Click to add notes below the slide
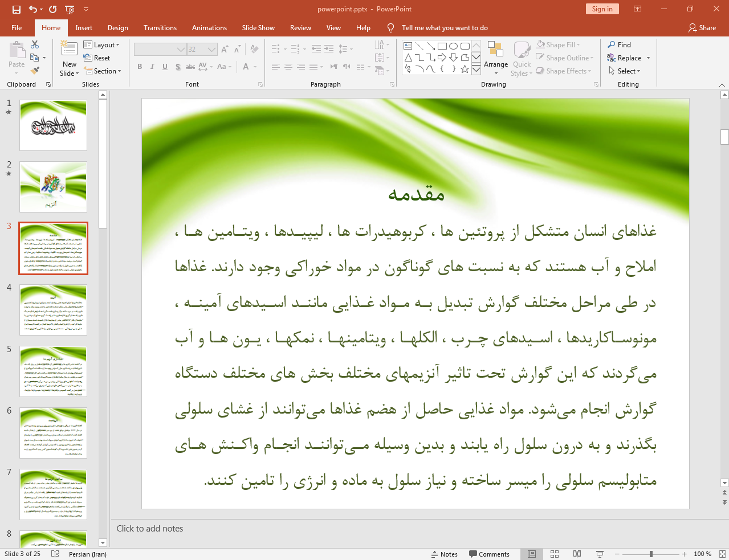Viewport: 729px width, 560px height. [x=150, y=528]
